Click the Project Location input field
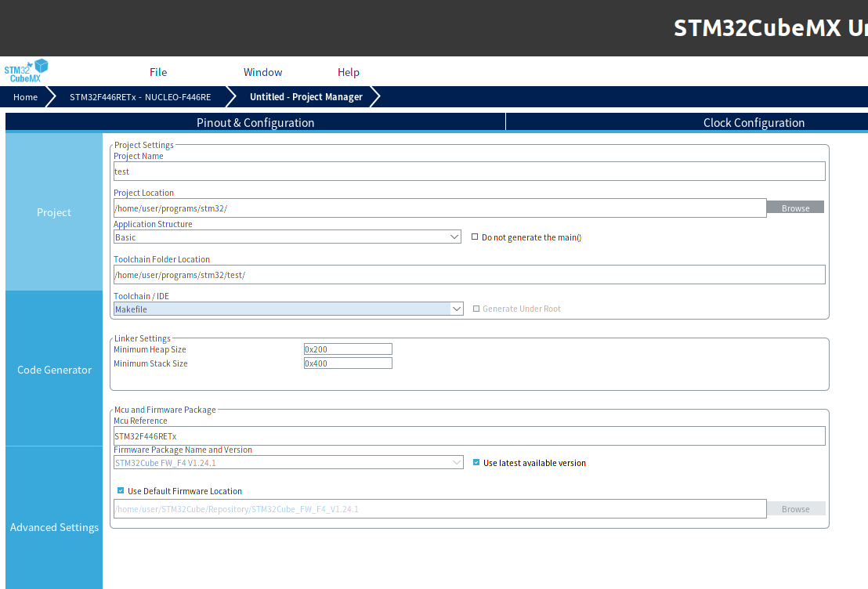 [x=440, y=208]
